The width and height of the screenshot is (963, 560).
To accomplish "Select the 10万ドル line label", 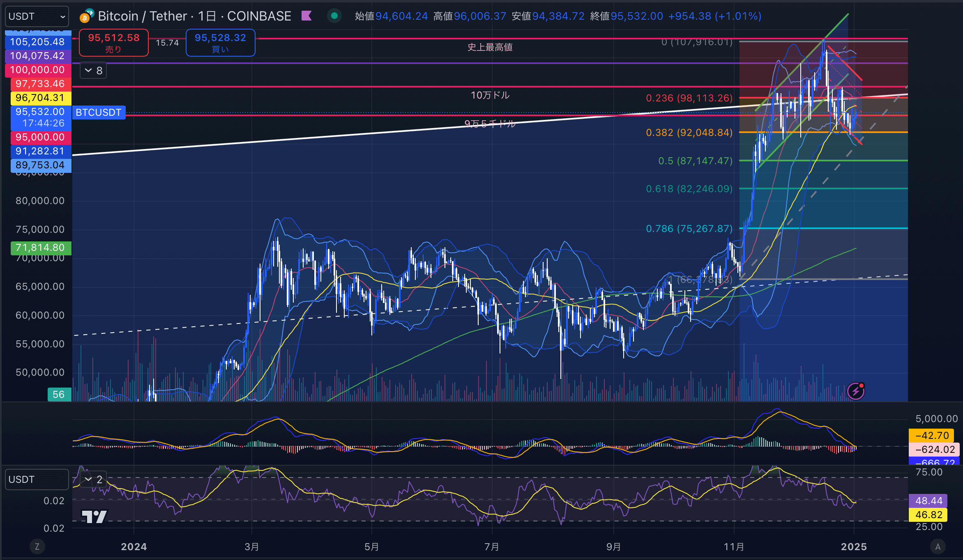I will point(490,95).
